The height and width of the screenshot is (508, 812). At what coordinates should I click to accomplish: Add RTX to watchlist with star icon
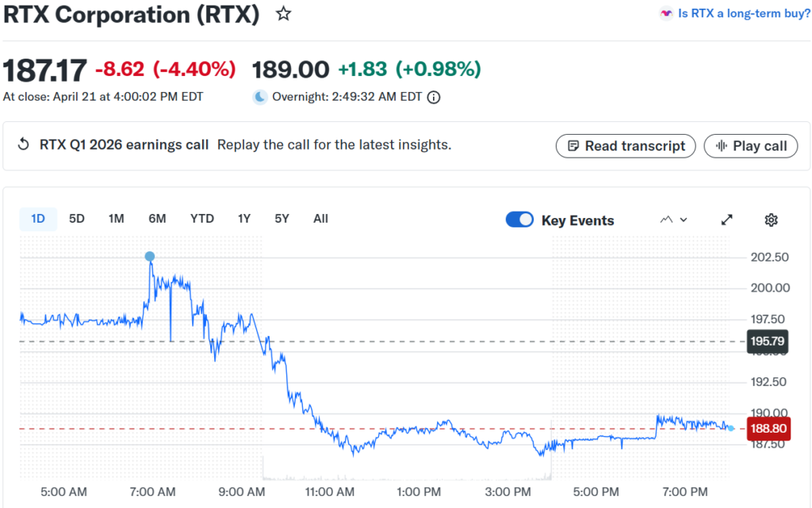point(283,14)
